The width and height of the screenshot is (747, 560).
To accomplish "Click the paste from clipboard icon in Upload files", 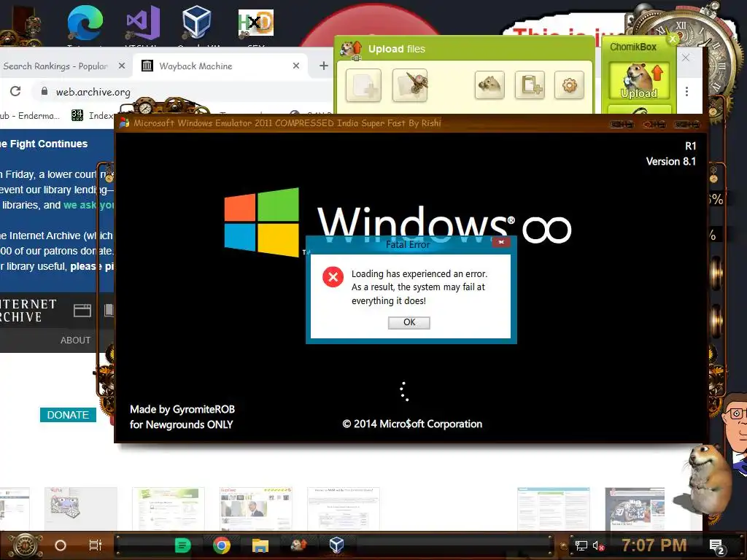I will tap(530, 86).
